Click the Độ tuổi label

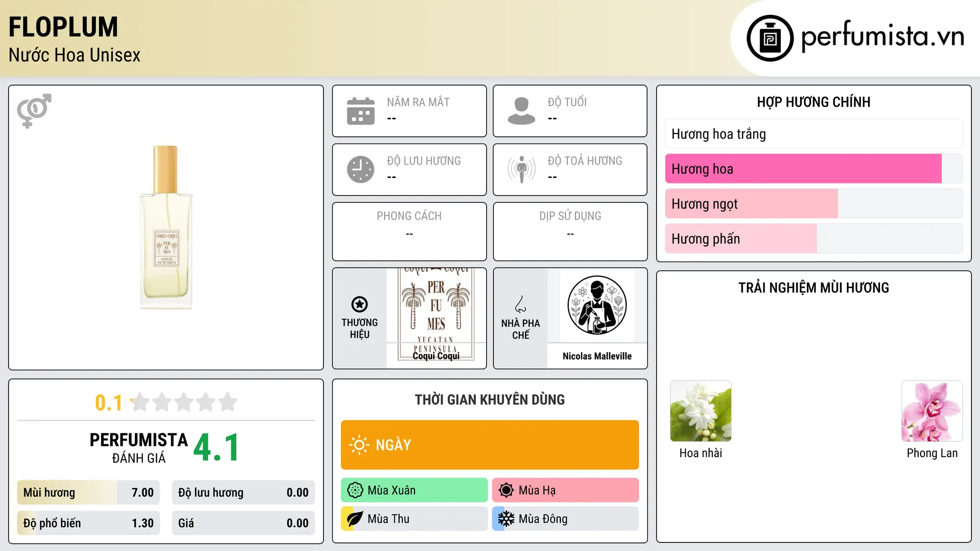click(x=567, y=102)
